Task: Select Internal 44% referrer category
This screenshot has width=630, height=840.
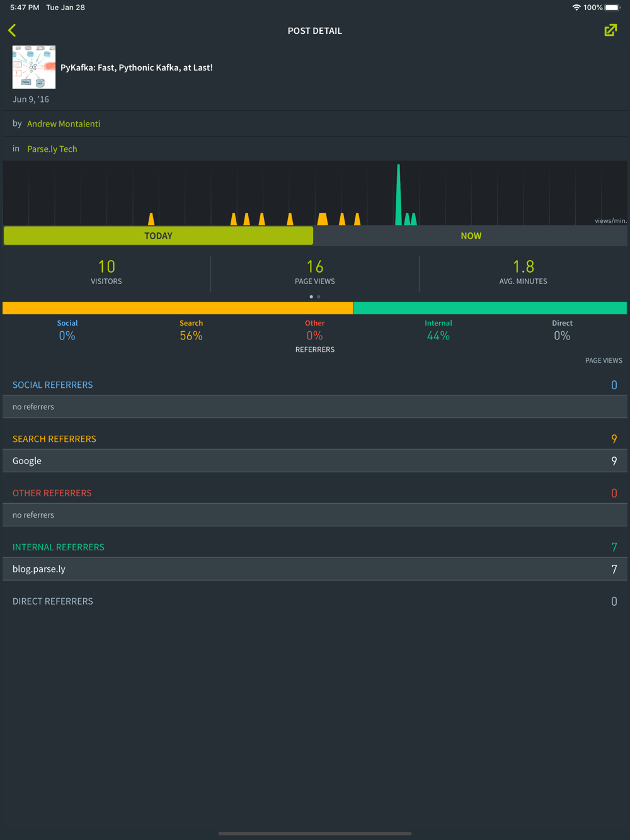Action: [438, 330]
